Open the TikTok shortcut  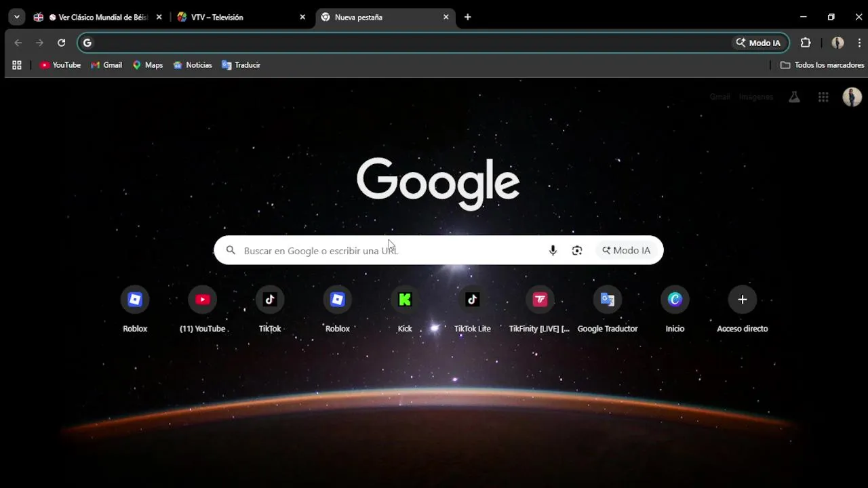270,309
